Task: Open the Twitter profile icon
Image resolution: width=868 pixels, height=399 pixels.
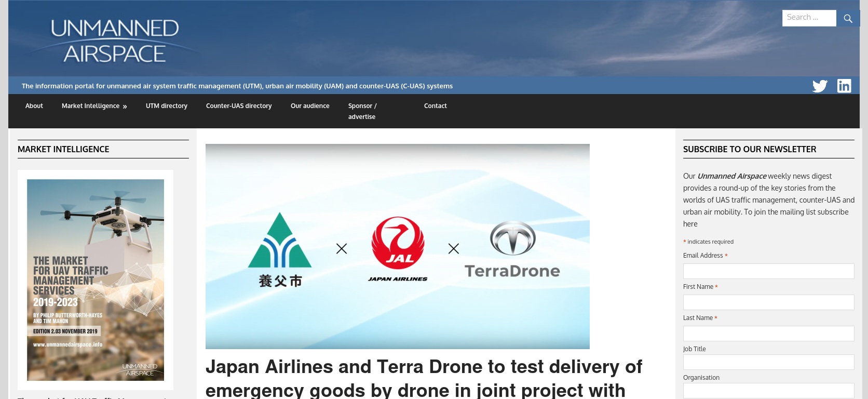Action: (x=820, y=86)
